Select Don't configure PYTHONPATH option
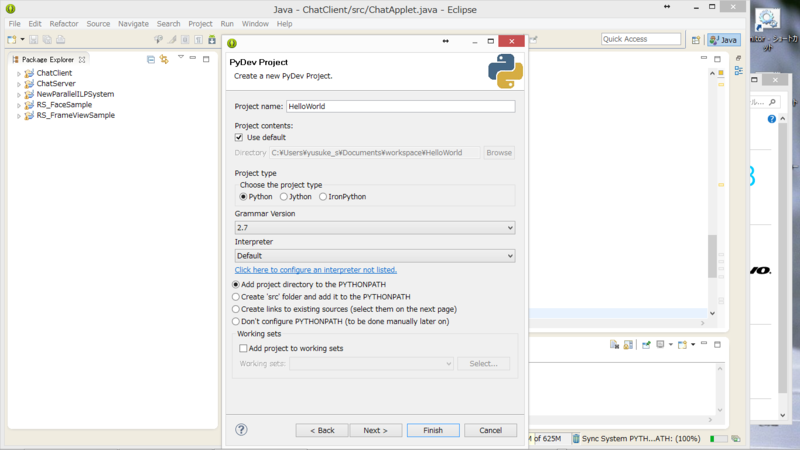Screen dimensions: 800x450 (x=236, y=321)
